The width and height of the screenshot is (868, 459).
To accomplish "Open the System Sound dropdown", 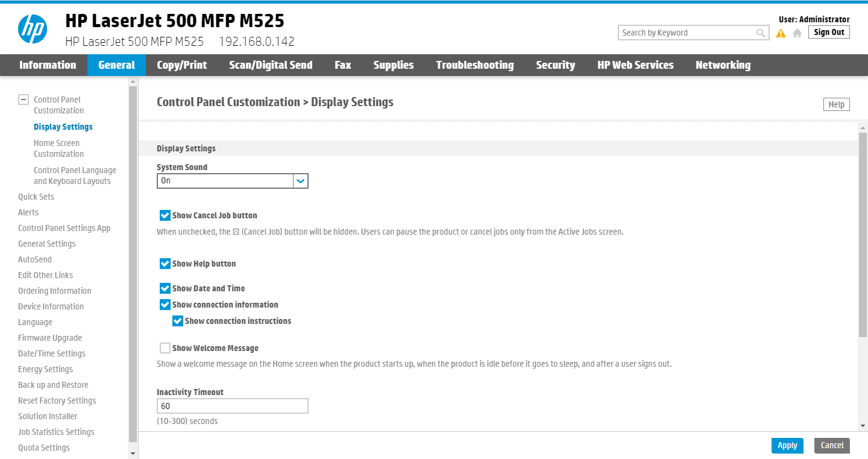I will (x=233, y=181).
